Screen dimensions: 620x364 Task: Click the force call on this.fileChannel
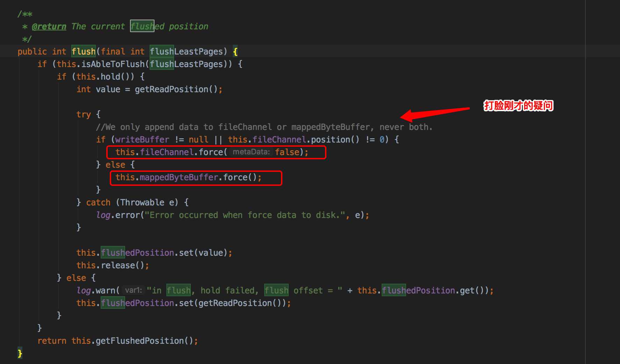pos(211,152)
